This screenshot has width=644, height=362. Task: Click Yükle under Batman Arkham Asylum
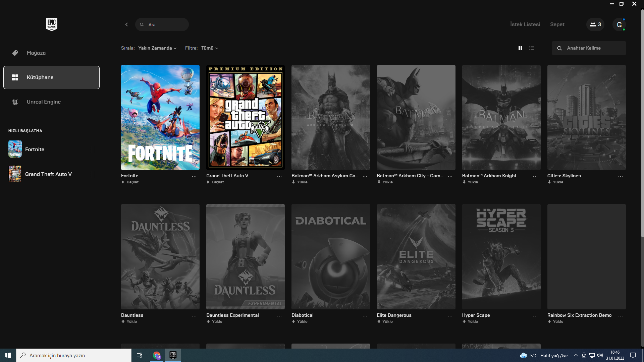click(x=300, y=182)
